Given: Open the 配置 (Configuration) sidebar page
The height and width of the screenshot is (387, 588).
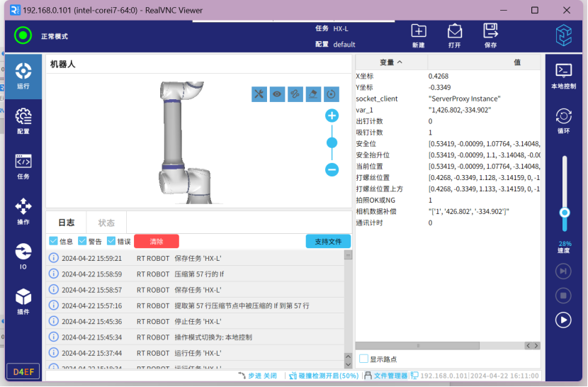Looking at the screenshot, I should 23,120.
